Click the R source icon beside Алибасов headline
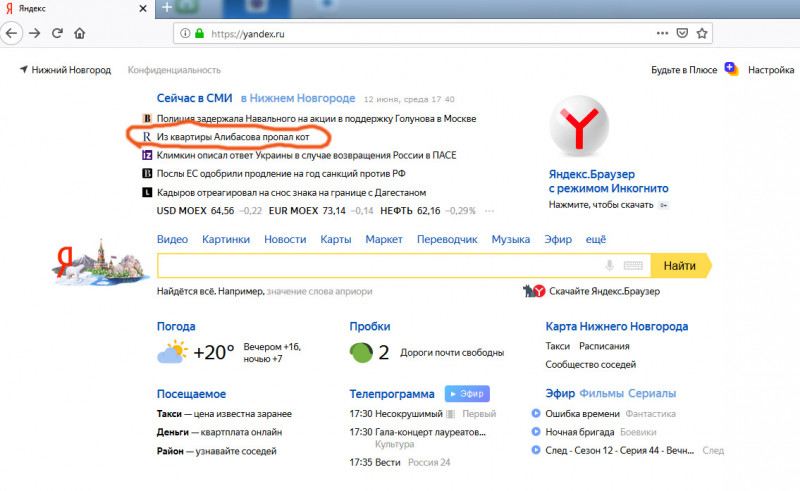 tap(147, 137)
